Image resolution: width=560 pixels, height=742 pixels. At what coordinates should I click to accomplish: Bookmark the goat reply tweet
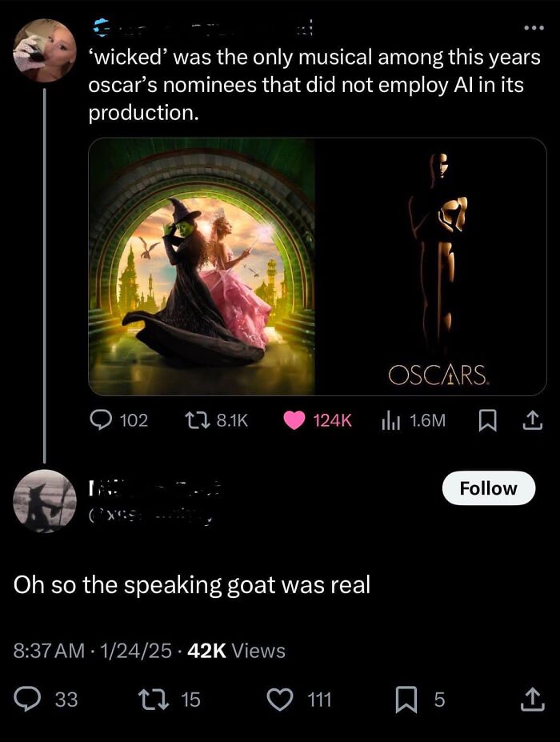coord(408,700)
